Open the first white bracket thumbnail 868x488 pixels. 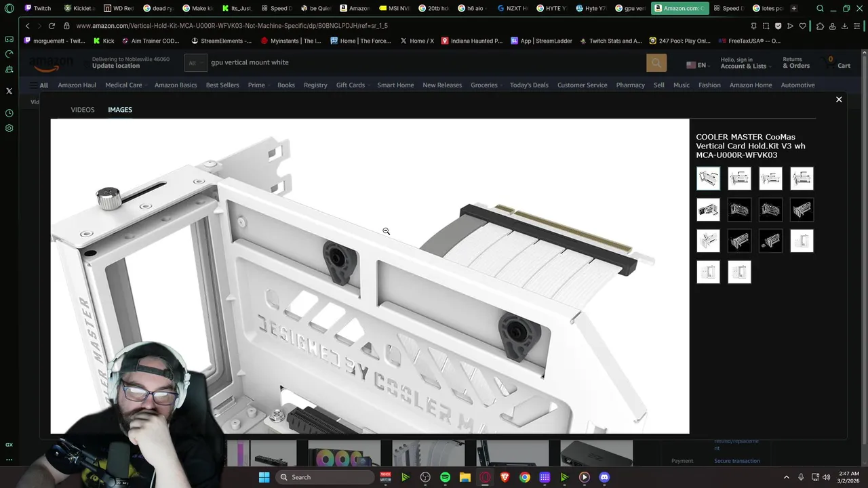(708, 178)
